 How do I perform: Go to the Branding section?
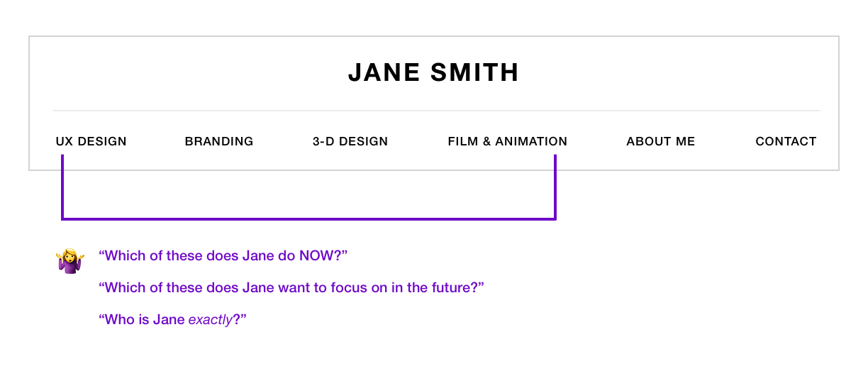(219, 141)
